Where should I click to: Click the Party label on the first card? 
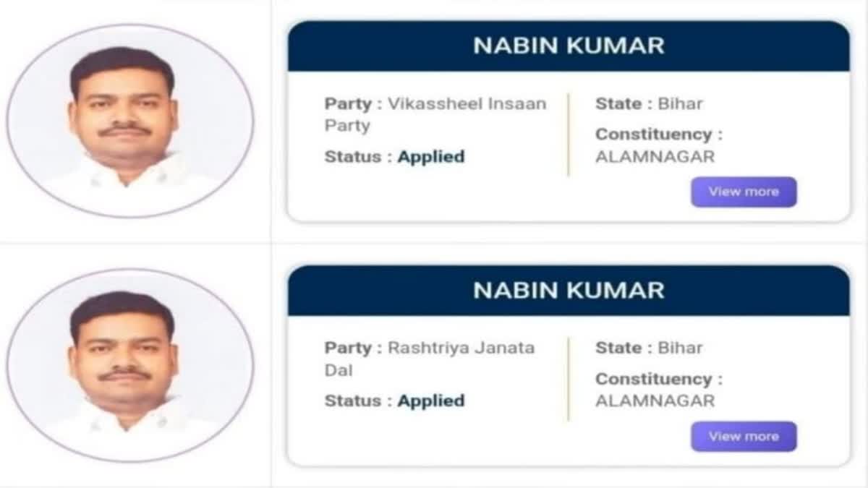pyautogui.click(x=349, y=103)
